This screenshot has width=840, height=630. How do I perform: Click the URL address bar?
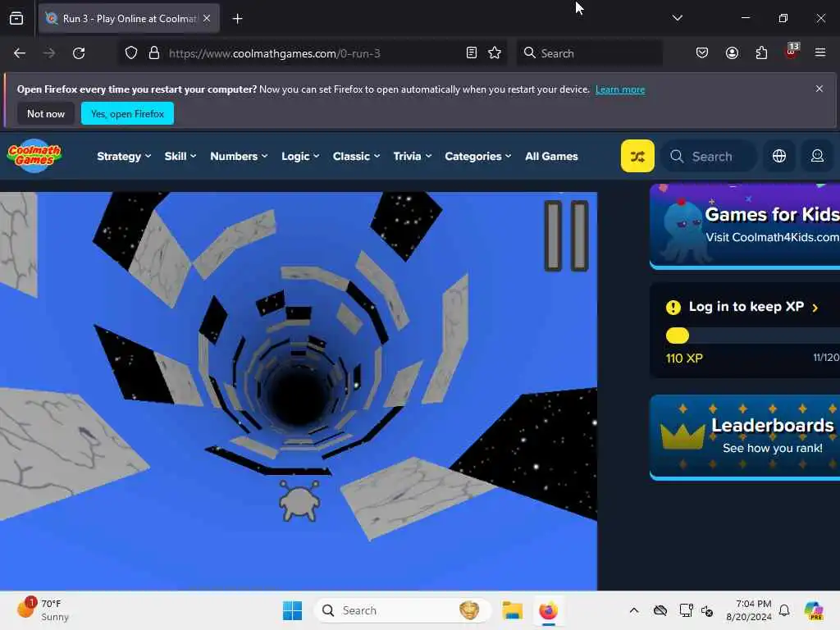tap(313, 53)
